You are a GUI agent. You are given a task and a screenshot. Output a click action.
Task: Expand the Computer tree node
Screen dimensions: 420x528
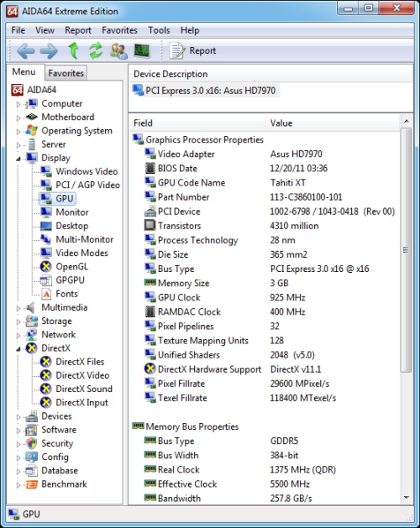pos(18,104)
